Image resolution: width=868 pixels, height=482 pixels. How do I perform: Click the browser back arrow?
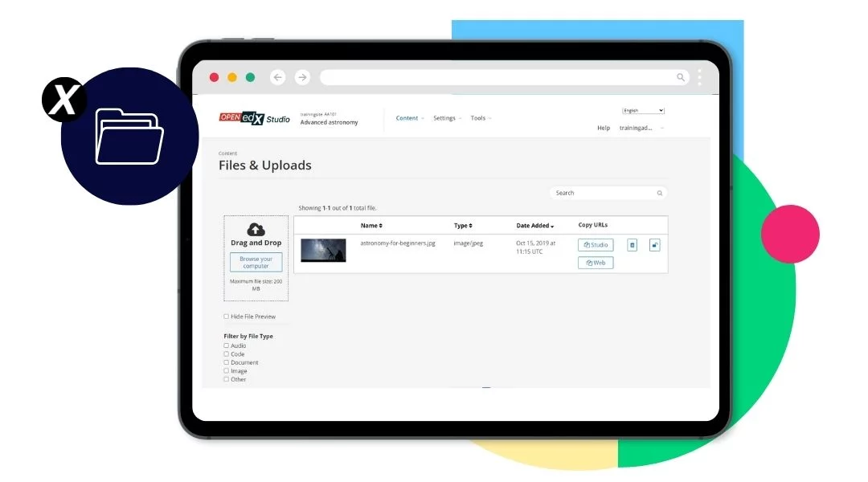point(278,77)
